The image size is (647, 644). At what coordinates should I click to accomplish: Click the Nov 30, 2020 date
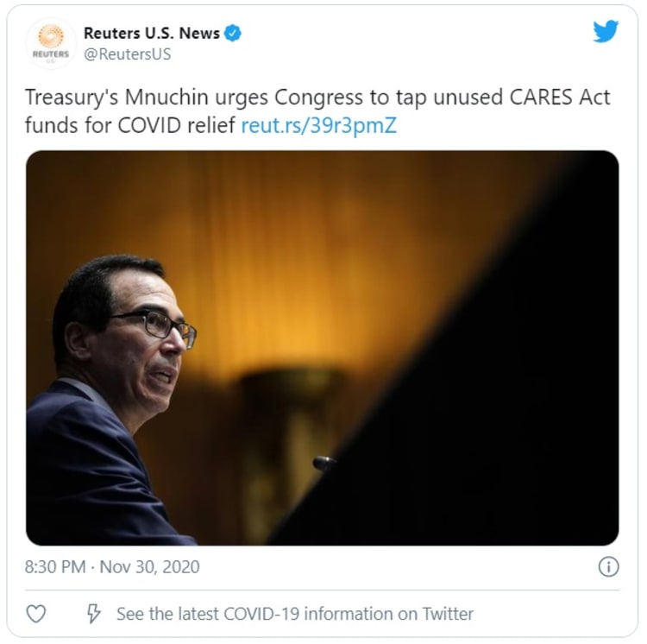coord(149,567)
